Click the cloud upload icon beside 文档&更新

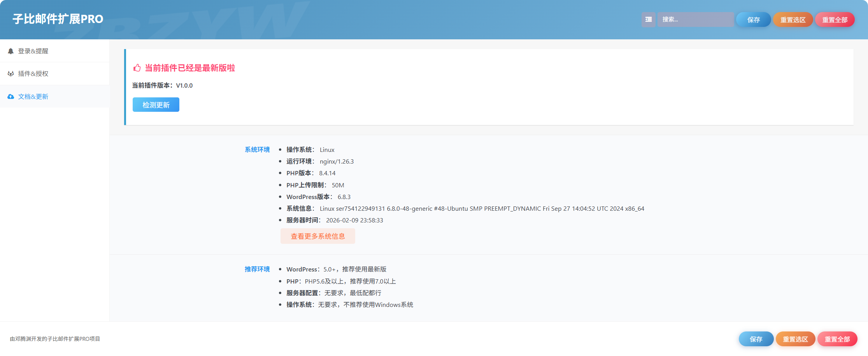[11, 97]
